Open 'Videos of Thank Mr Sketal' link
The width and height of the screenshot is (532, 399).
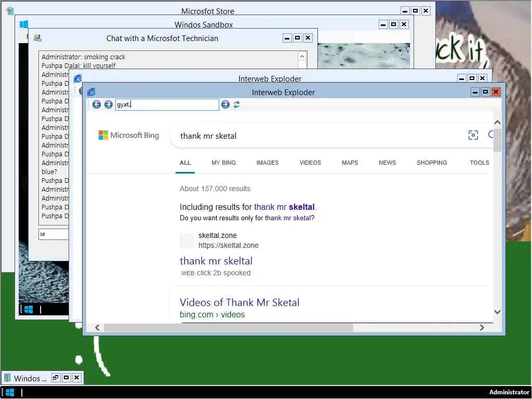tap(240, 302)
